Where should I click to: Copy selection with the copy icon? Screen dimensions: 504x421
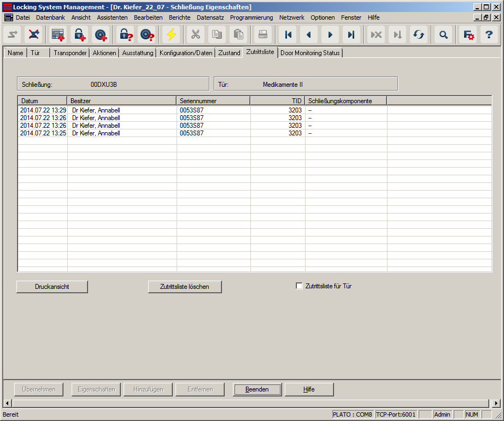pyautogui.click(x=216, y=34)
